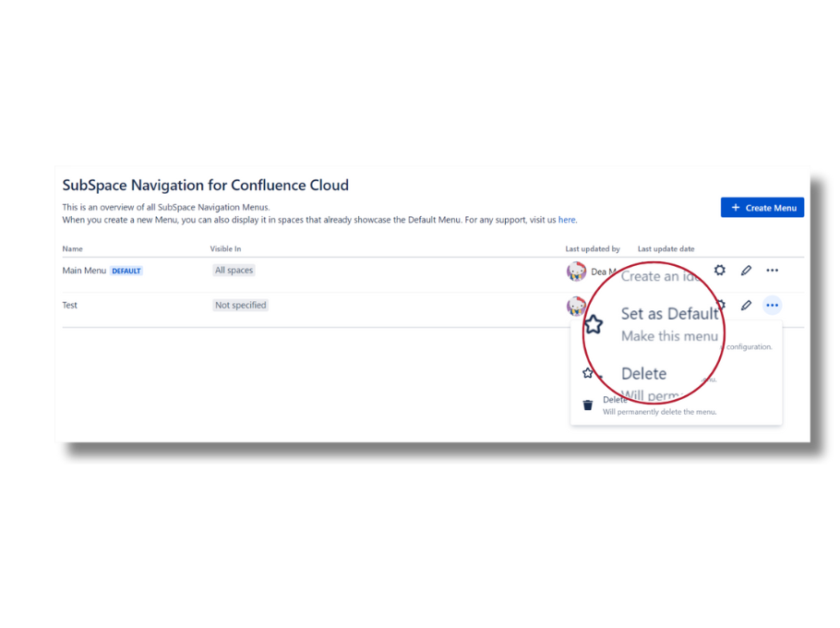Screen dimensions: 840x628
Task: Open the support "here" link
Action: coord(567,220)
